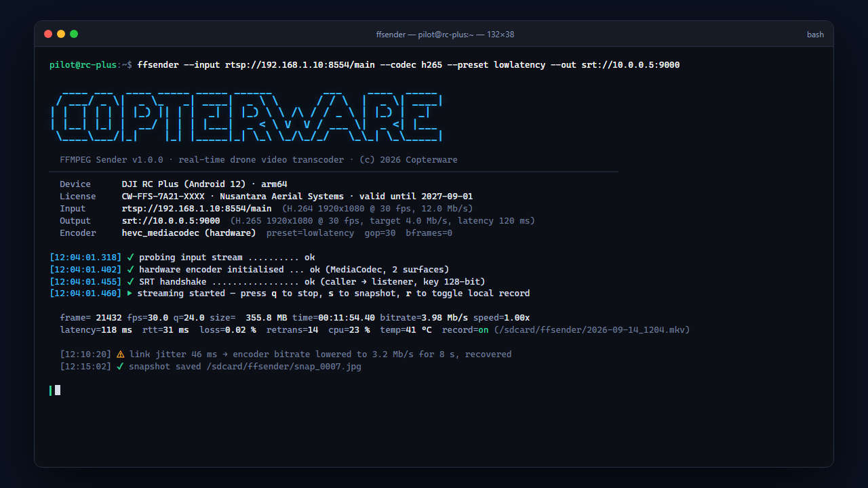This screenshot has width=868, height=488.
Task: Click the cpu=23 % statistic
Action: [x=349, y=330]
